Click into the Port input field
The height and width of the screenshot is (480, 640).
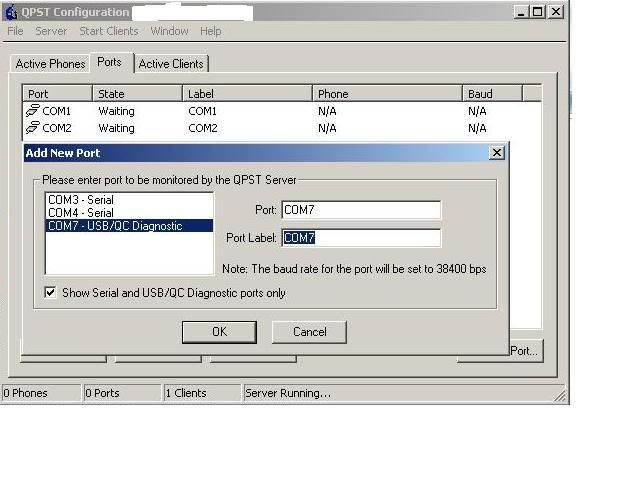click(361, 210)
